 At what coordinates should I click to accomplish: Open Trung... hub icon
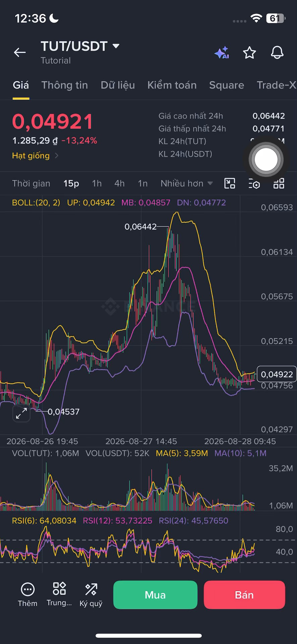click(59, 588)
